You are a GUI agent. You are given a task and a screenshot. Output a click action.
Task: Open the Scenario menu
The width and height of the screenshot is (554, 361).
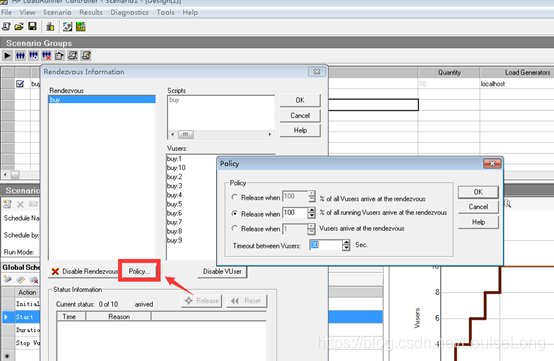[x=57, y=12]
